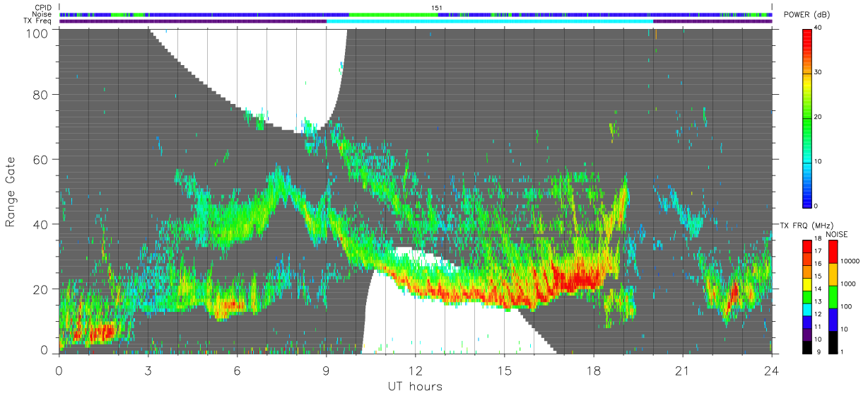Click the TX Freq strip label

pos(37,21)
